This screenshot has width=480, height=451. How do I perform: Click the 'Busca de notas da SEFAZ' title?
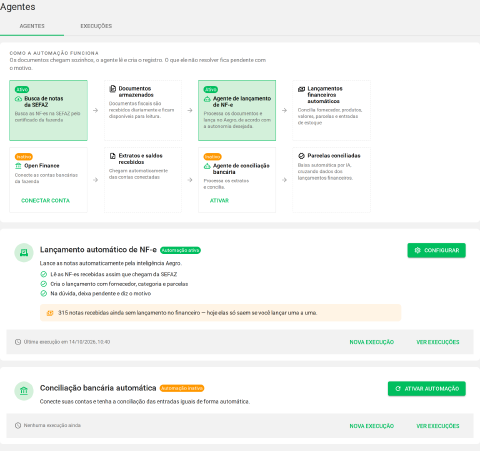pyautogui.click(x=44, y=102)
